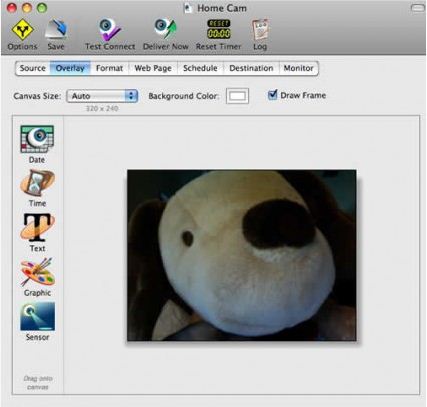Switch to the Format tab
The height and width of the screenshot is (407, 427).
click(109, 68)
